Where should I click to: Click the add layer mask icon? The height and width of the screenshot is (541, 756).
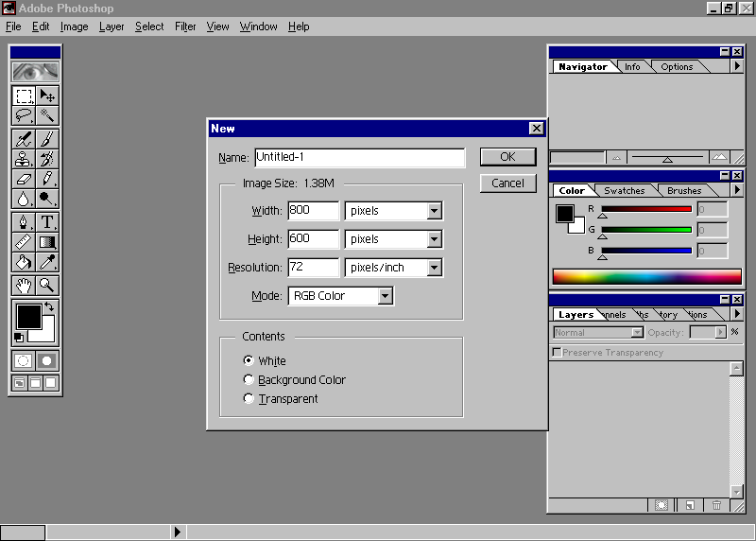click(x=661, y=505)
